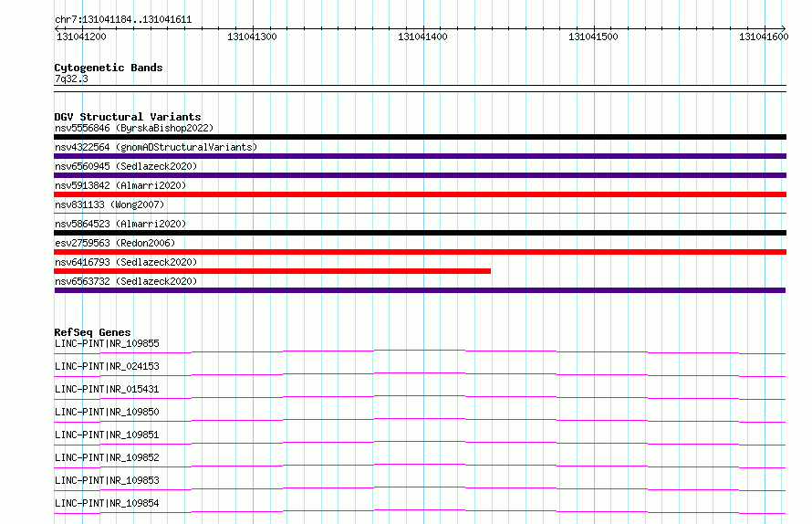Click the purple bar under nsv6563732

click(420, 290)
